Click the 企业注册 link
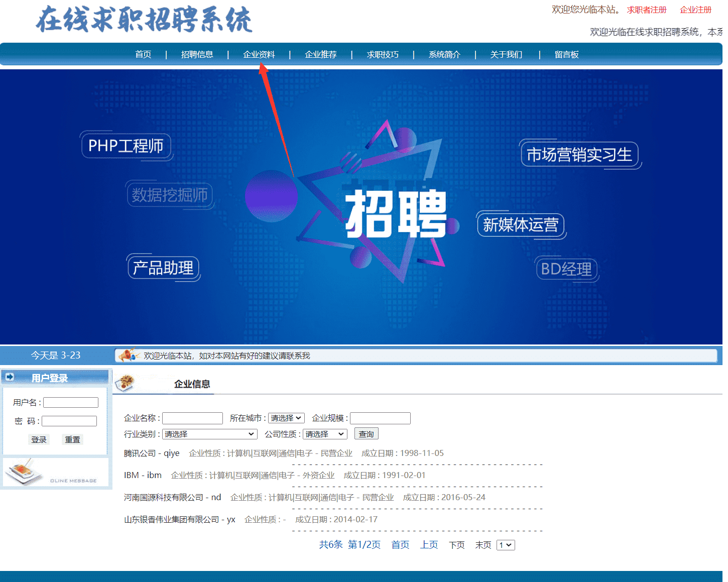 (695, 10)
